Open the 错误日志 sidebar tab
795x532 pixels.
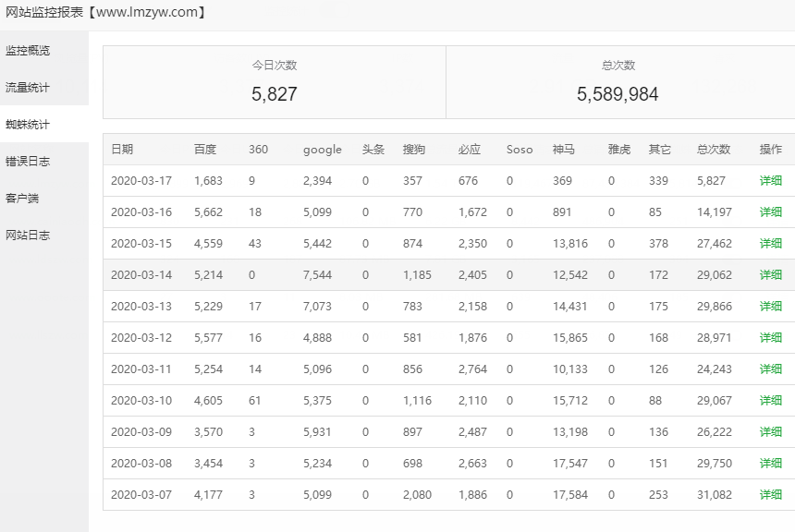click(x=28, y=161)
